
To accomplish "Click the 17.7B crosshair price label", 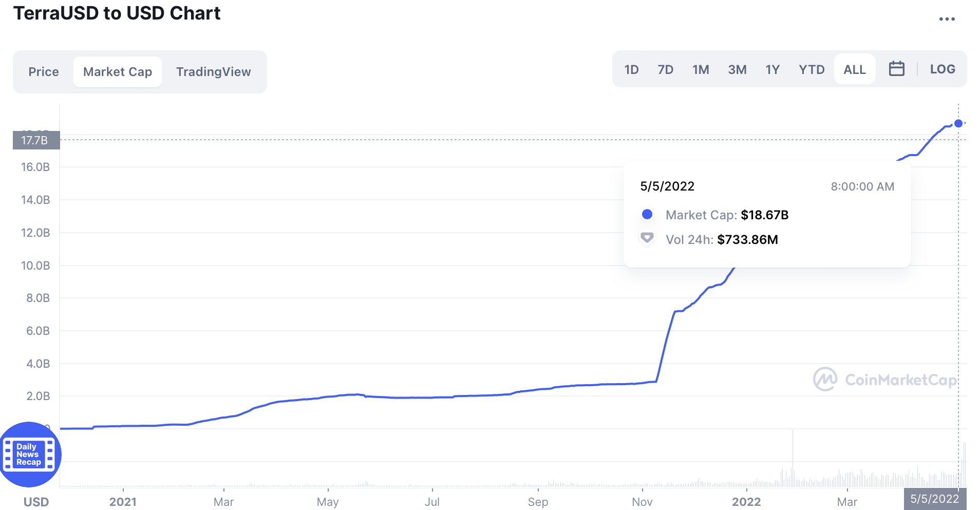I will 36,140.
